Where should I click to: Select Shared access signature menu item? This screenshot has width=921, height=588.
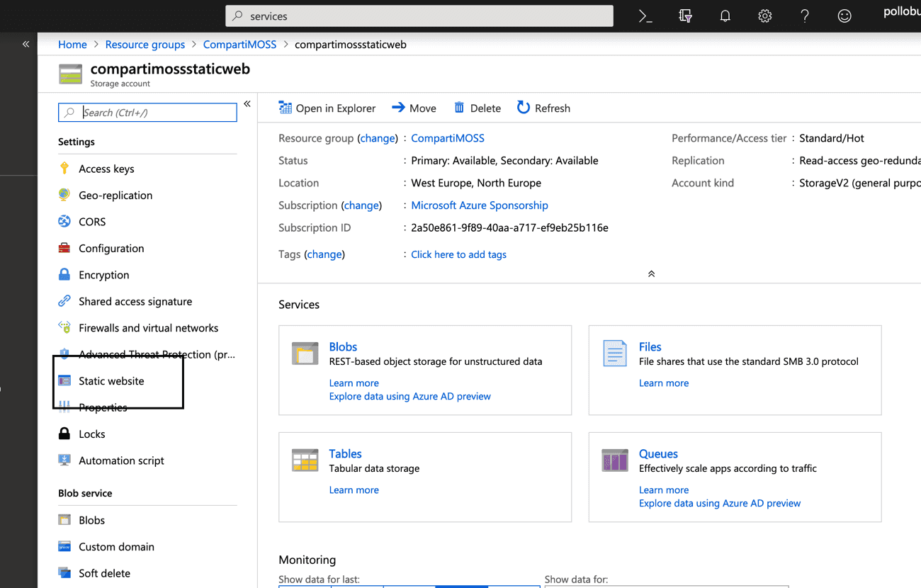(135, 301)
